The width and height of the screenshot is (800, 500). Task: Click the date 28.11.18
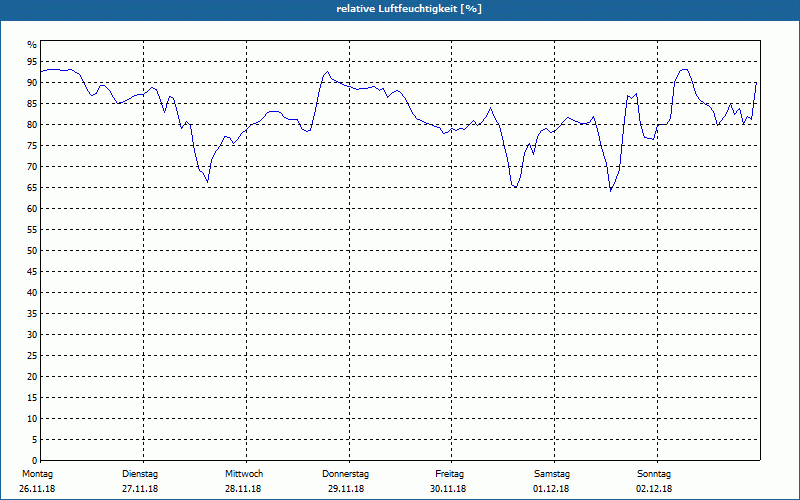coord(243,489)
